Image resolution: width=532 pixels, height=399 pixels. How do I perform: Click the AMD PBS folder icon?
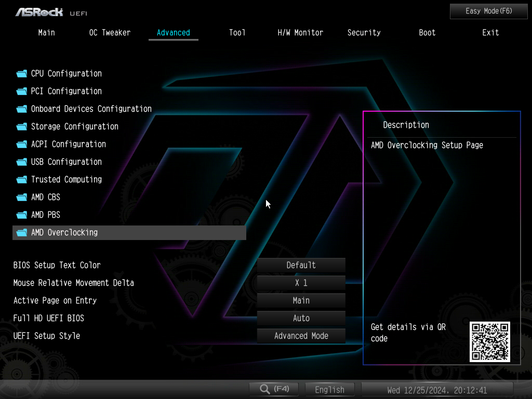22,215
